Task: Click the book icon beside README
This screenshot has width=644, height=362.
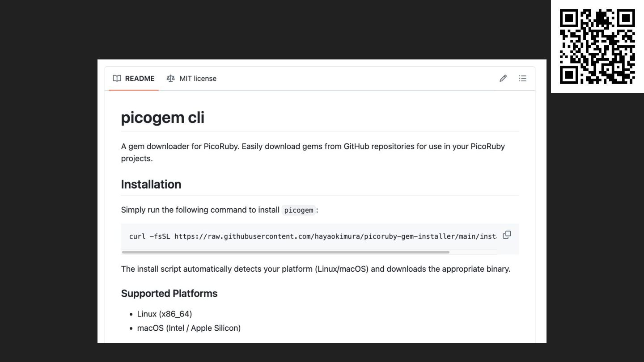Action: (x=117, y=79)
